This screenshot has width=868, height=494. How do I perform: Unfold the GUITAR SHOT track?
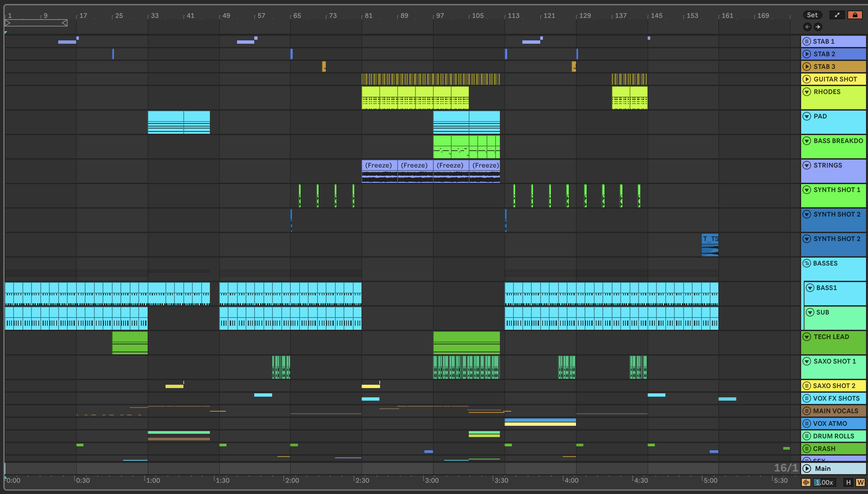click(807, 79)
